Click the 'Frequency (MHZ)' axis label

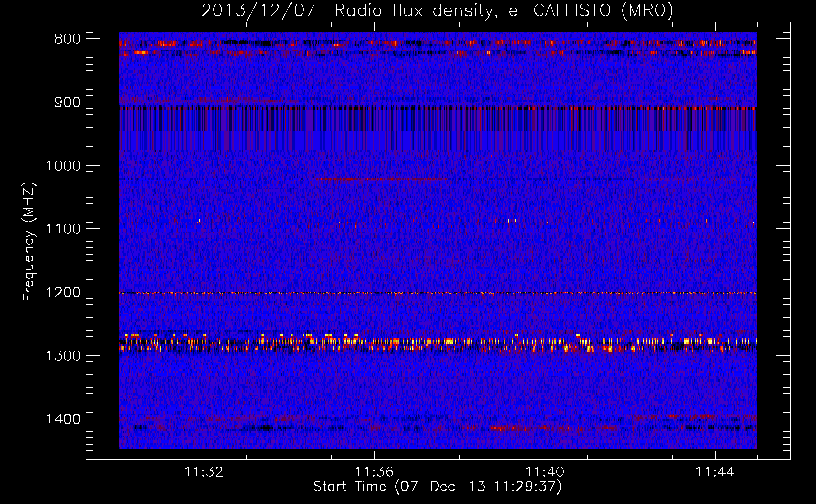click(x=29, y=242)
